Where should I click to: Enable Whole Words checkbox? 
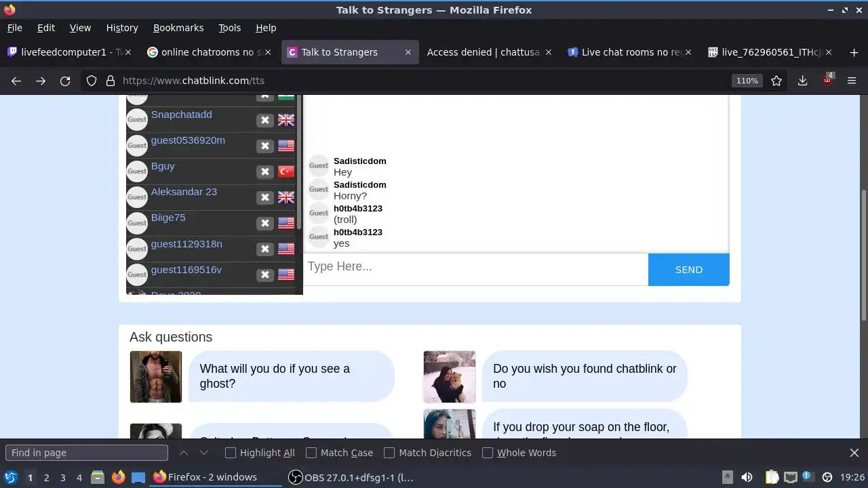pyautogui.click(x=488, y=453)
